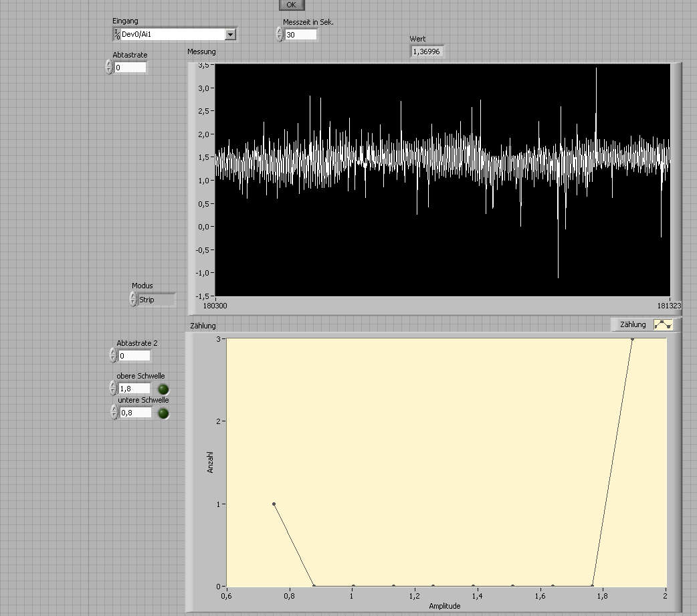697x616 pixels.
Task: Click the Abtastrate 2 value field
Action: coord(134,356)
